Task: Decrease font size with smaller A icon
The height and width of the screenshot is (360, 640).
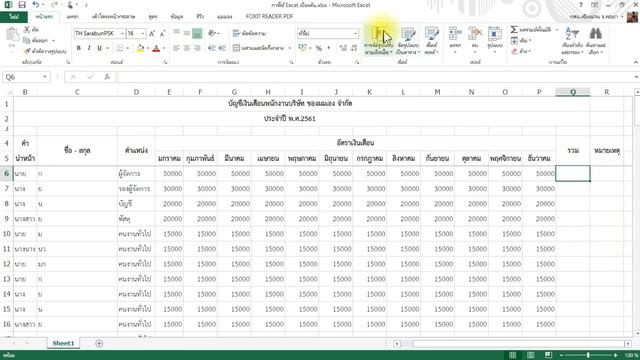Action: 162,33
